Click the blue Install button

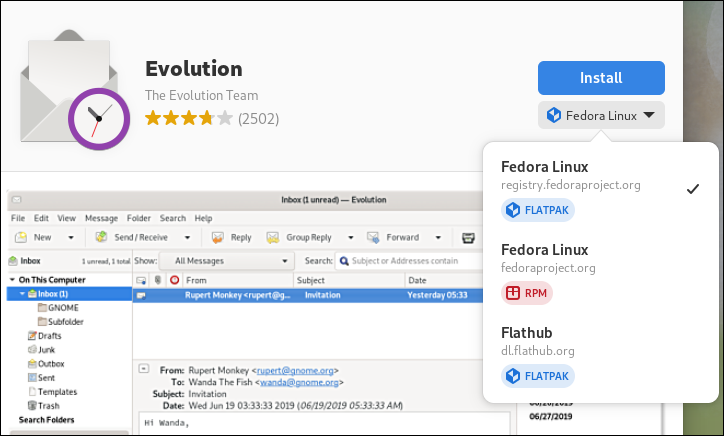click(601, 78)
